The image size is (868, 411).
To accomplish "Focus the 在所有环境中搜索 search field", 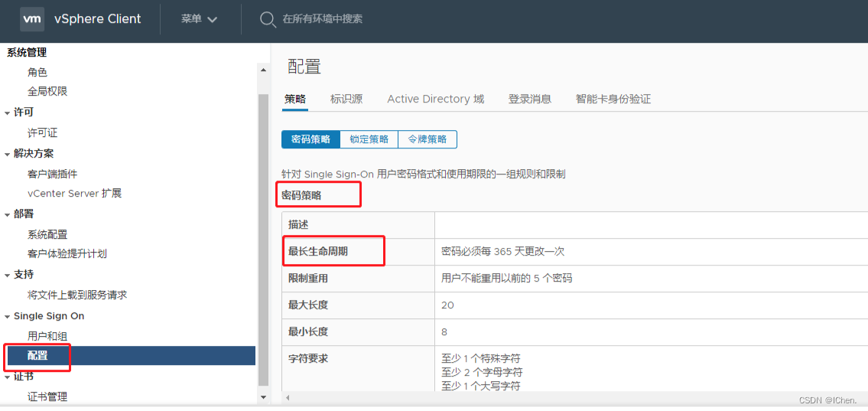I will tap(323, 19).
